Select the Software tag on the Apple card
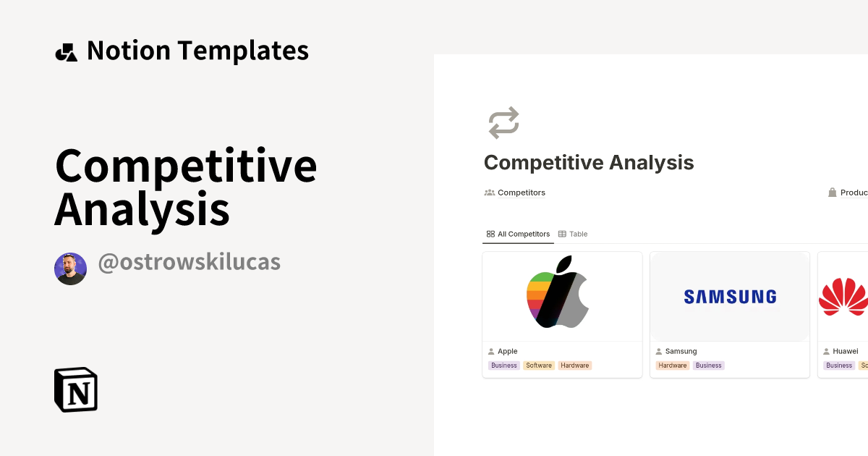Image resolution: width=868 pixels, height=456 pixels. pyautogui.click(x=539, y=366)
